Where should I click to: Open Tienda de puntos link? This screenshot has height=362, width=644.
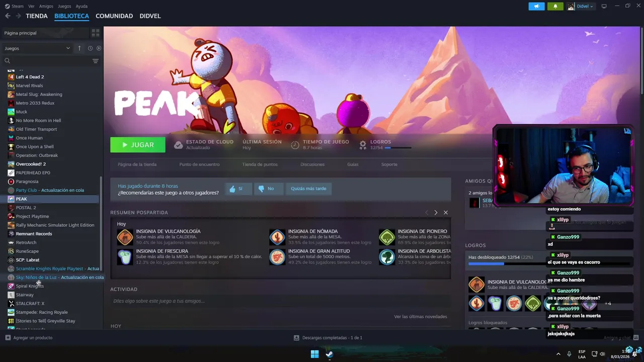click(260, 164)
